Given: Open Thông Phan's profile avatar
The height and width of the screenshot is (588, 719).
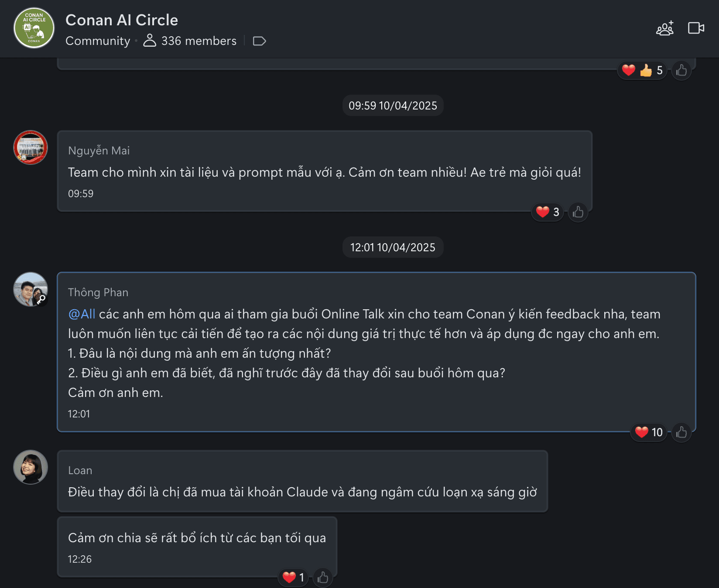Looking at the screenshot, I should pyautogui.click(x=31, y=289).
